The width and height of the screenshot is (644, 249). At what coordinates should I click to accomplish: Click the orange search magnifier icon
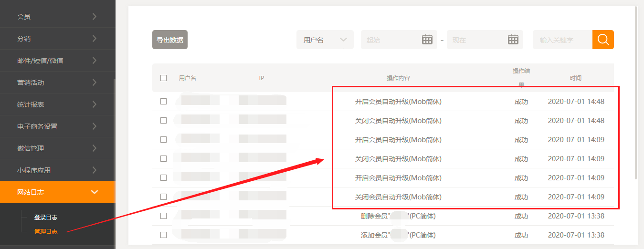click(603, 40)
